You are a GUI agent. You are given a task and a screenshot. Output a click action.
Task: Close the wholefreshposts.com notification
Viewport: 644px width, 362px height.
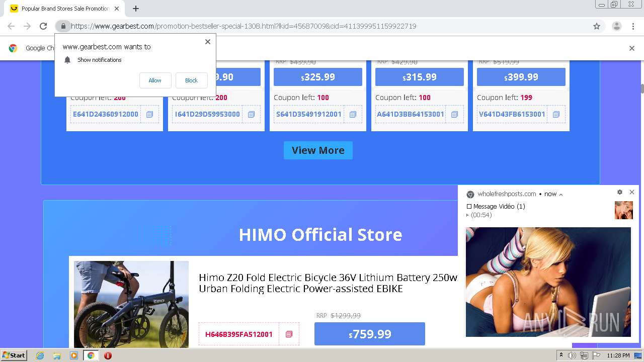click(x=632, y=192)
